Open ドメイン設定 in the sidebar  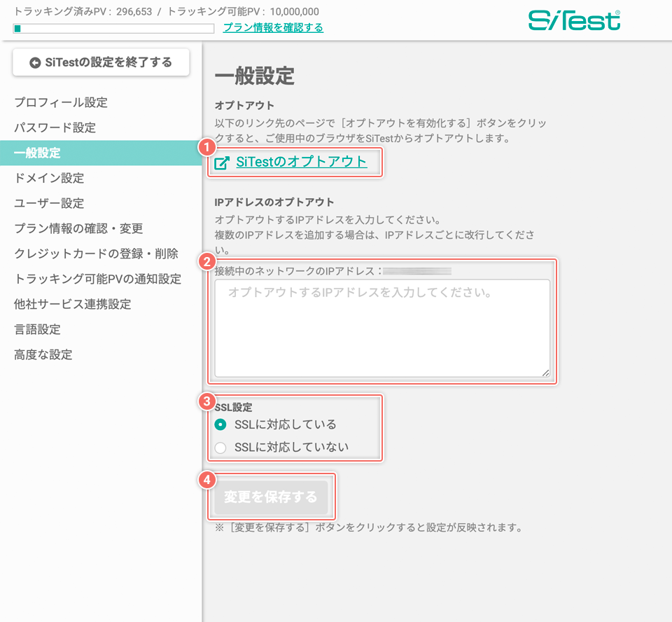point(49,178)
